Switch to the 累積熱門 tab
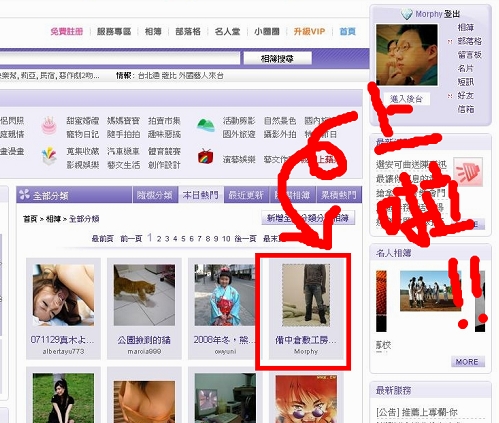 (338, 195)
